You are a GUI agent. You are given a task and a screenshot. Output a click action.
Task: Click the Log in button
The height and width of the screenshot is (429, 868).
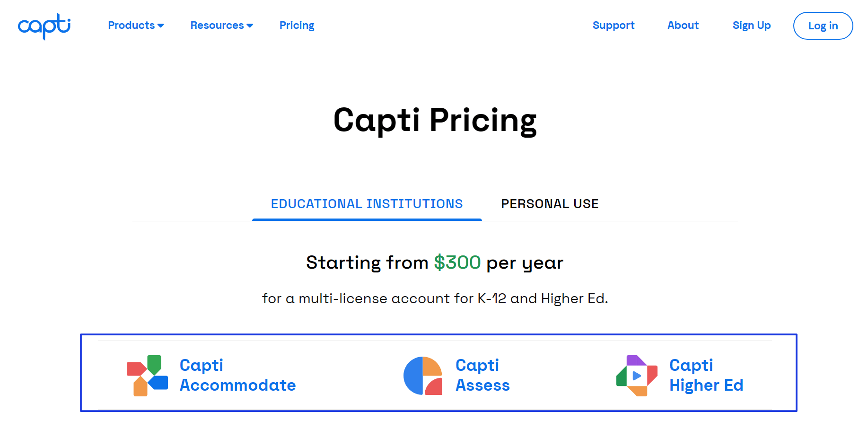click(823, 26)
